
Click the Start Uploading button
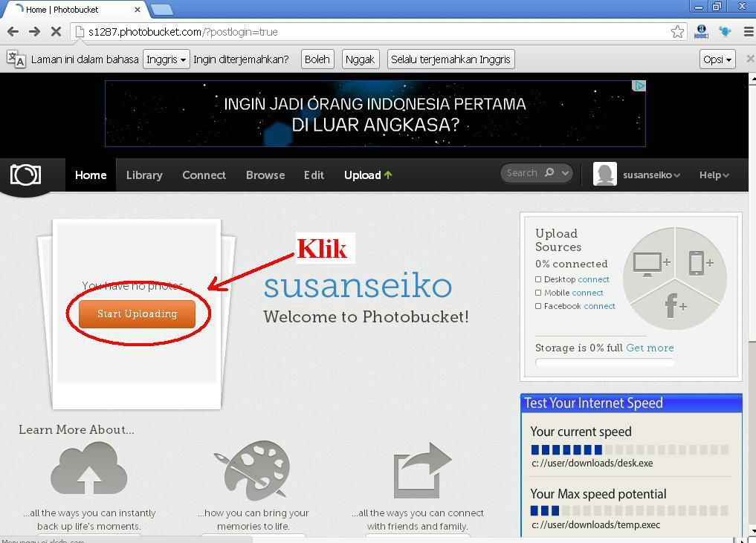coord(136,313)
